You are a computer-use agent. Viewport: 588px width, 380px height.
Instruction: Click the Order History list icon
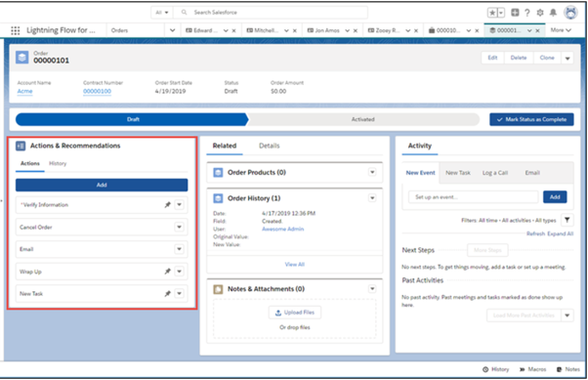tap(218, 198)
